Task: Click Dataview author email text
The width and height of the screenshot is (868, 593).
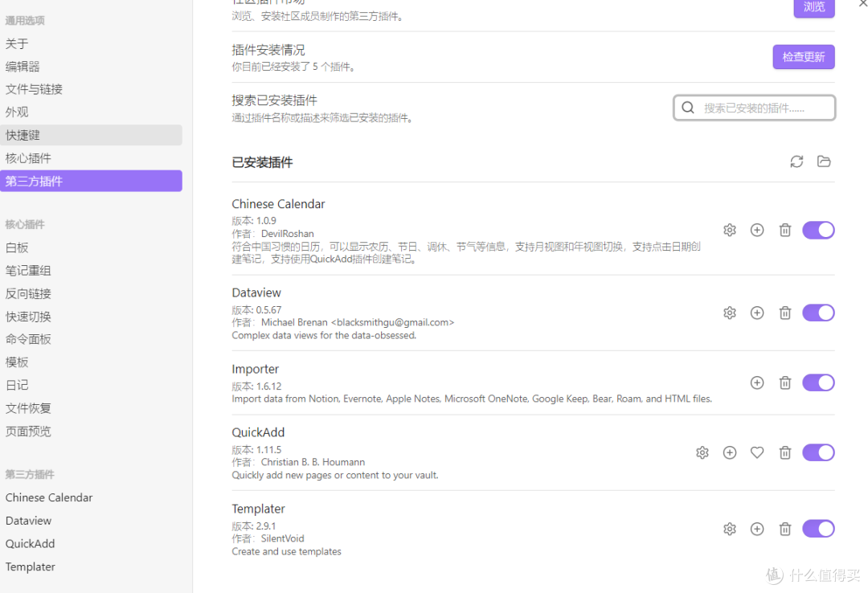Action: coord(392,322)
